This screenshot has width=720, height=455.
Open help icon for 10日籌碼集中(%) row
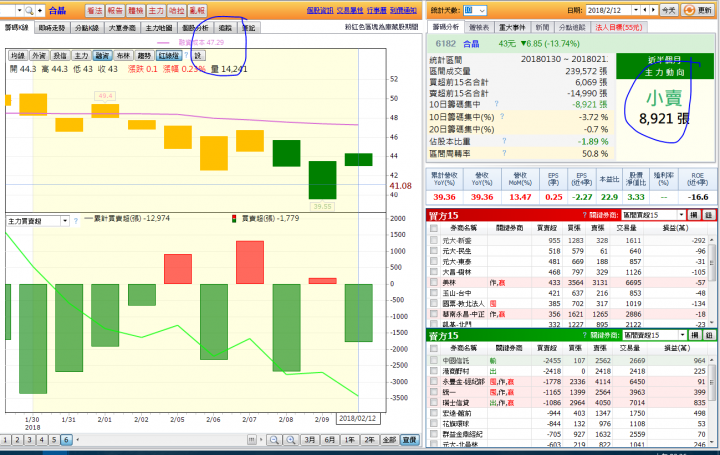click(x=502, y=117)
